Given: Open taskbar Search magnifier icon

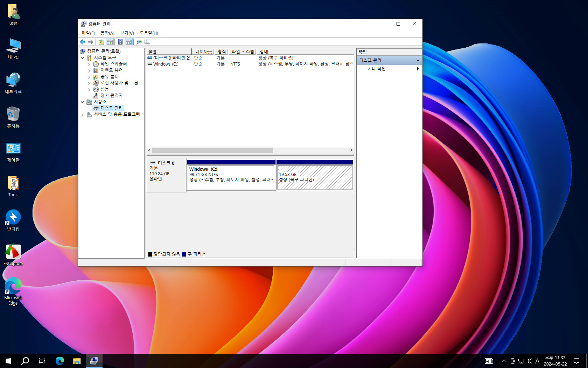Looking at the screenshot, I should point(25,361).
